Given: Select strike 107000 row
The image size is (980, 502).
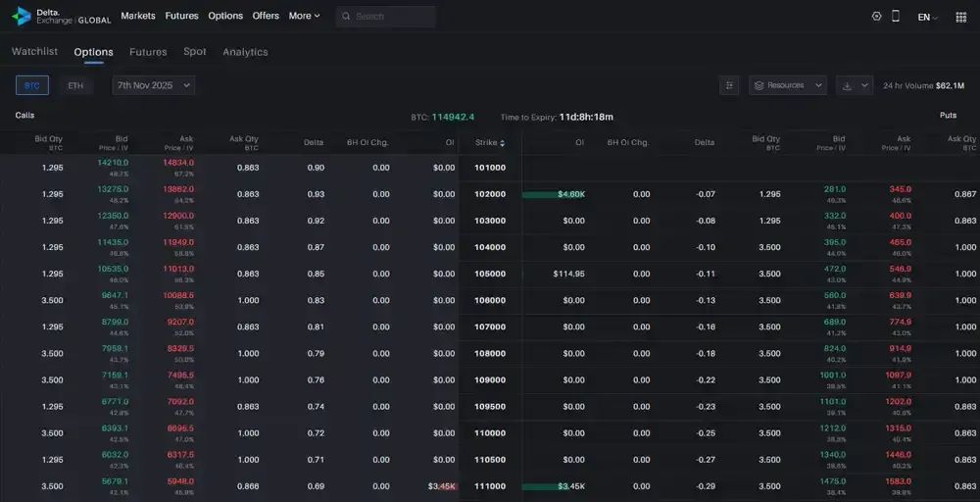Looking at the screenshot, I should [490, 326].
